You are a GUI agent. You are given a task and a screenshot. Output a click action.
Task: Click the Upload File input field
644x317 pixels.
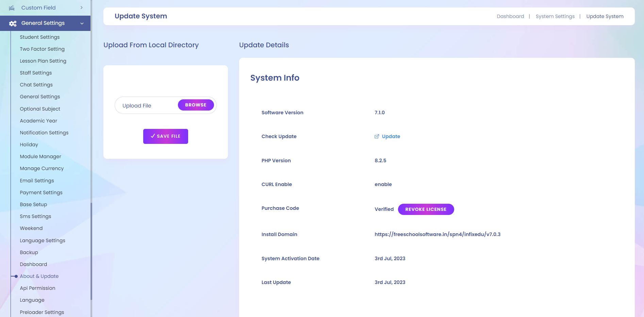(146, 106)
